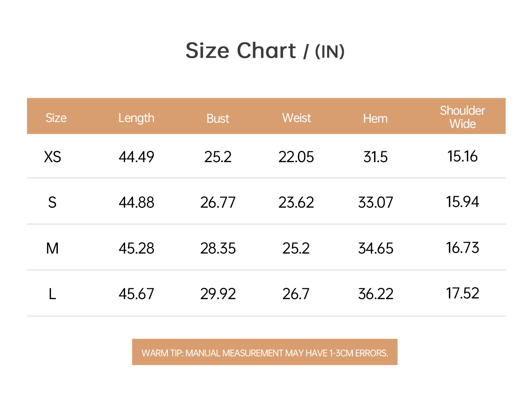Click the L shoulder value 17.52
This screenshot has width=532, height=399.
tap(462, 293)
